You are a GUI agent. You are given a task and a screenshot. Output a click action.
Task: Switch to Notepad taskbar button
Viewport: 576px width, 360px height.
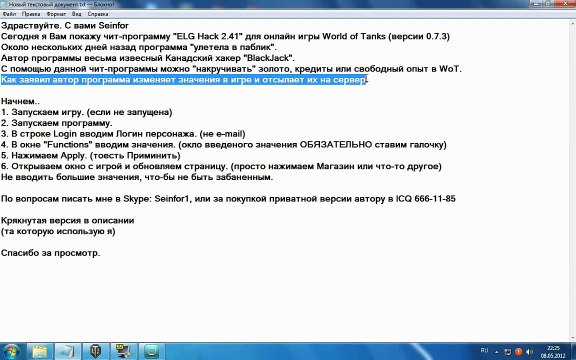point(68,352)
